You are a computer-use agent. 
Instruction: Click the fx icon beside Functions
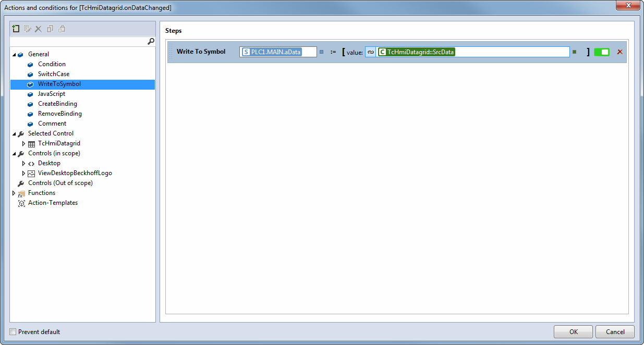coord(21,193)
